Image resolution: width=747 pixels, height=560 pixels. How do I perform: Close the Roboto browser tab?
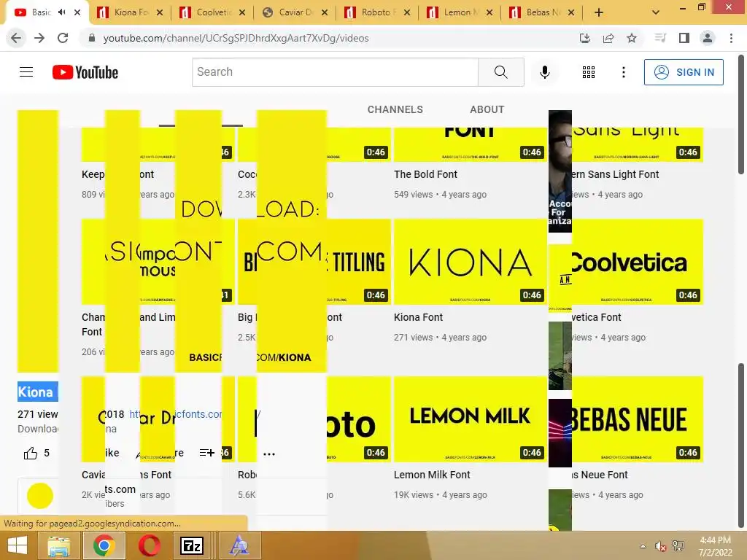[407, 12]
